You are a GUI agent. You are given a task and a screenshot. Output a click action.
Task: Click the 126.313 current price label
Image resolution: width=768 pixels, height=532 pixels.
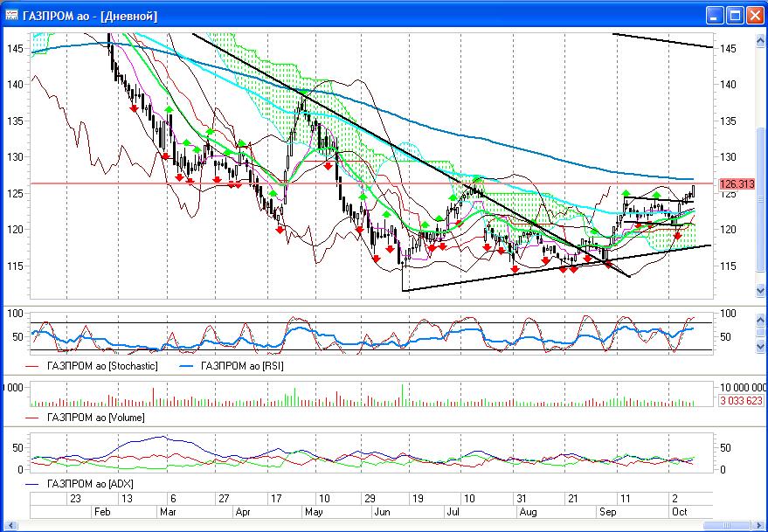[734, 184]
